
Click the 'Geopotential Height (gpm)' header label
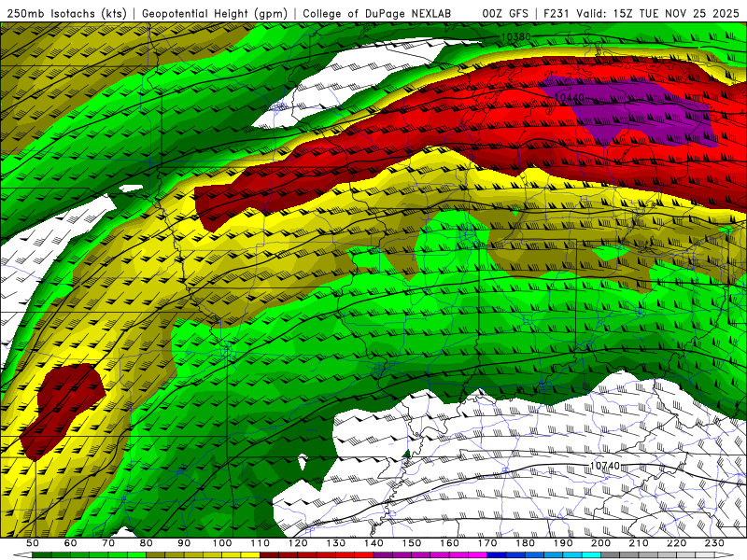(x=215, y=13)
